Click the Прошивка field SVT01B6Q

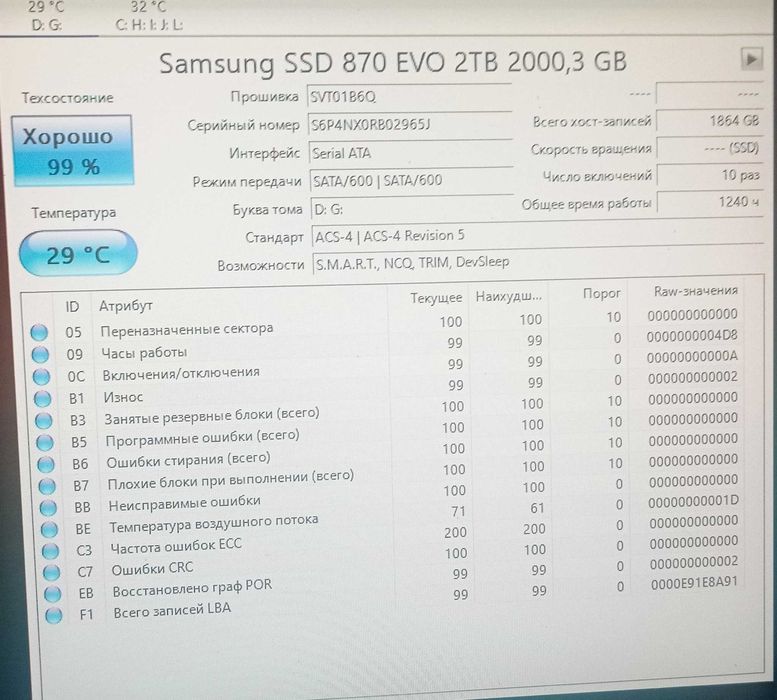coord(409,97)
